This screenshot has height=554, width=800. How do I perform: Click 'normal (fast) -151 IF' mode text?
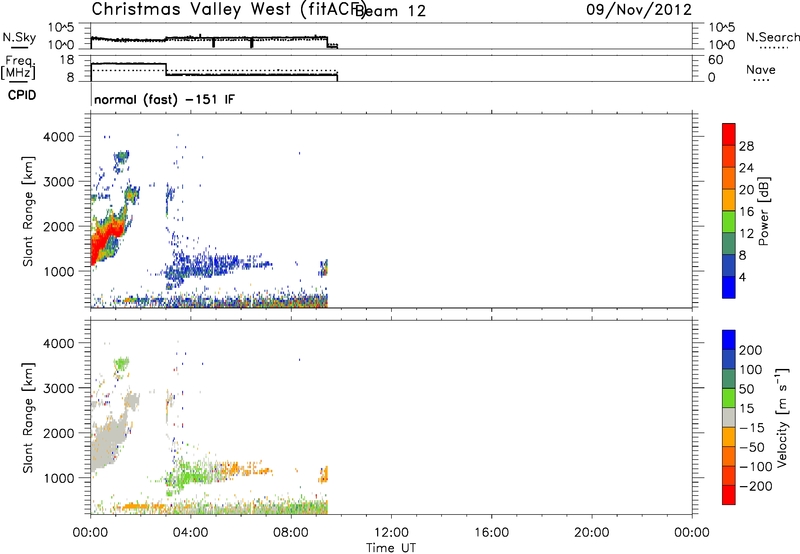coord(164,99)
